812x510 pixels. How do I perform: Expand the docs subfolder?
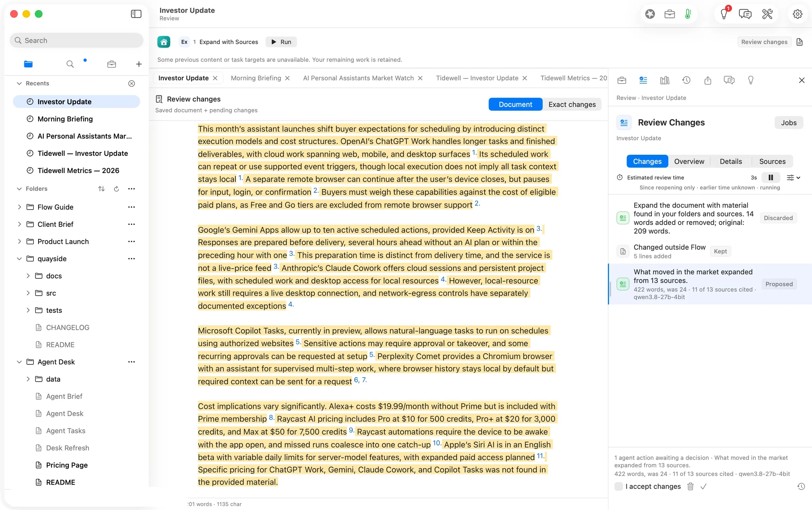pos(28,276)
